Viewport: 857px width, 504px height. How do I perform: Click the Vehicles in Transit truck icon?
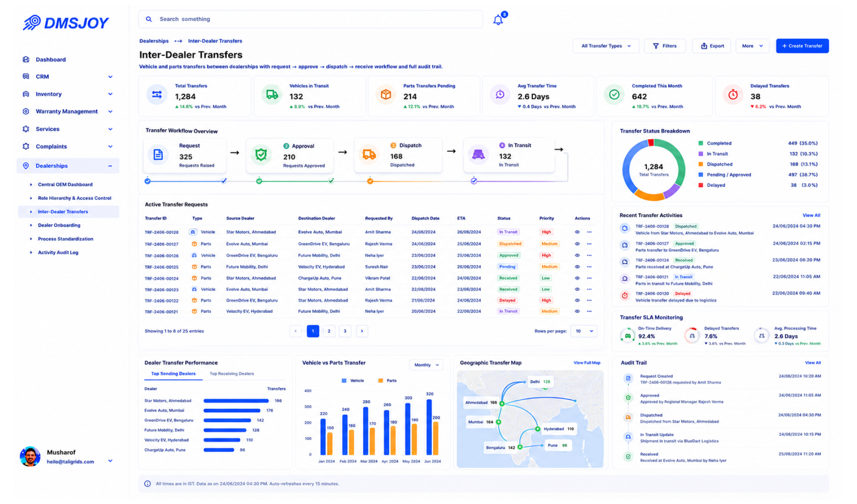click(272, 95)
